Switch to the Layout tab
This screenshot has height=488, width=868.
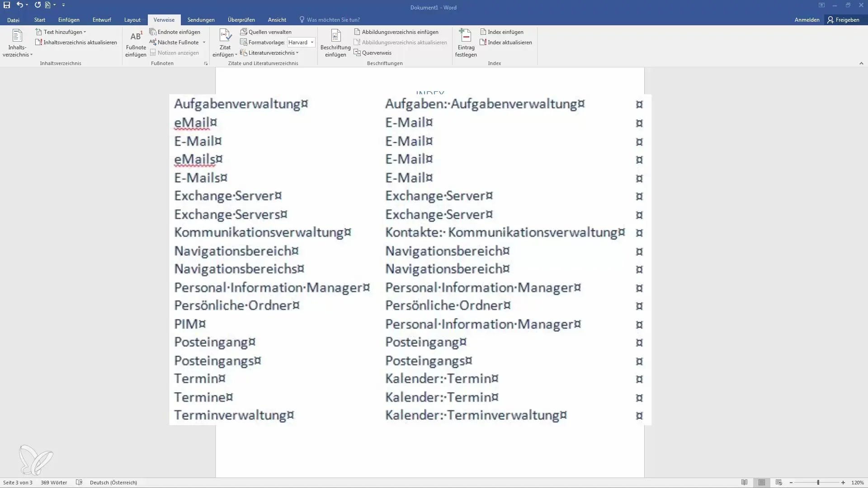(x=132, y=20)
